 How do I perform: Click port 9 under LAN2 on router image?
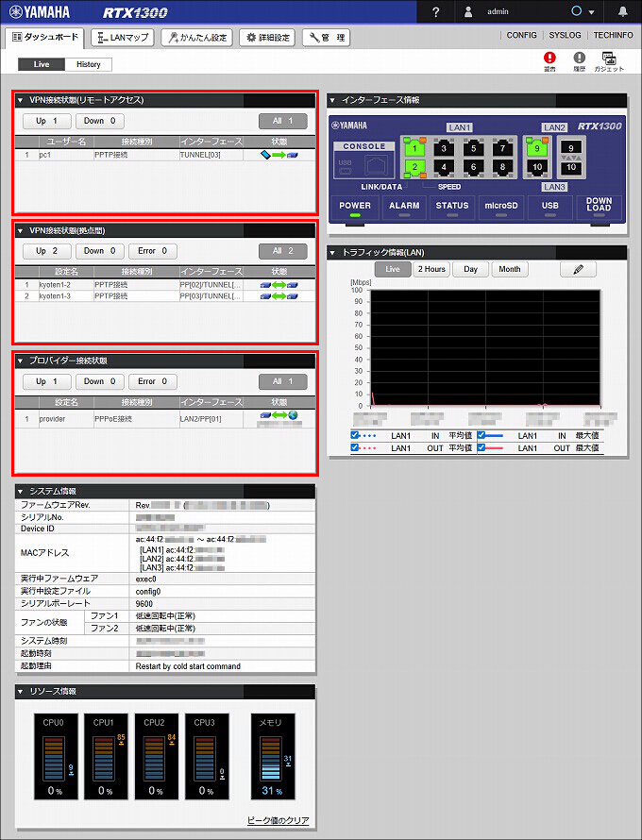tap(537, 147)
